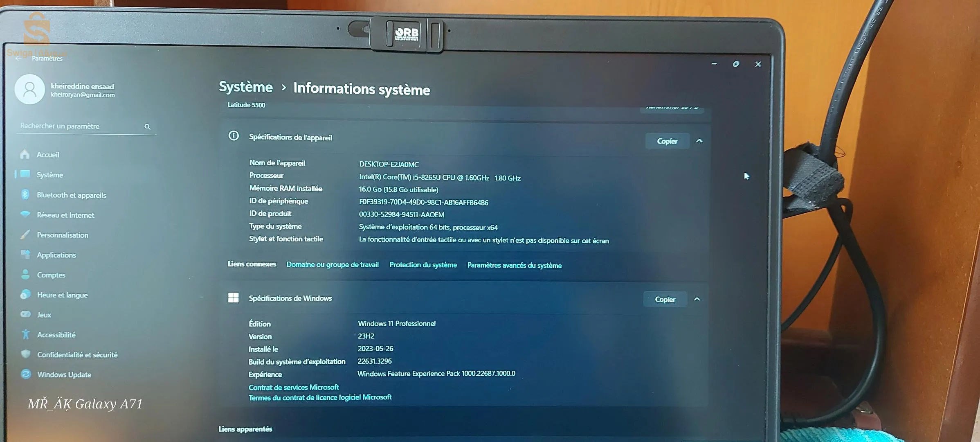Click the device name DESKTOP-E2JA0MC
The image size is (980, 442).
(389, 164)
